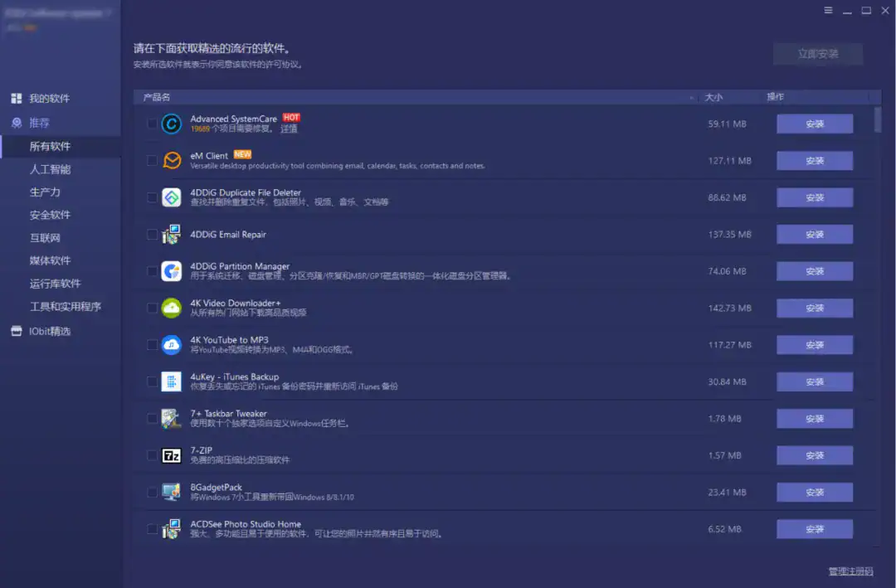Check the 4DDiG Partition Manager checkbox

click(x=152, y=271)
